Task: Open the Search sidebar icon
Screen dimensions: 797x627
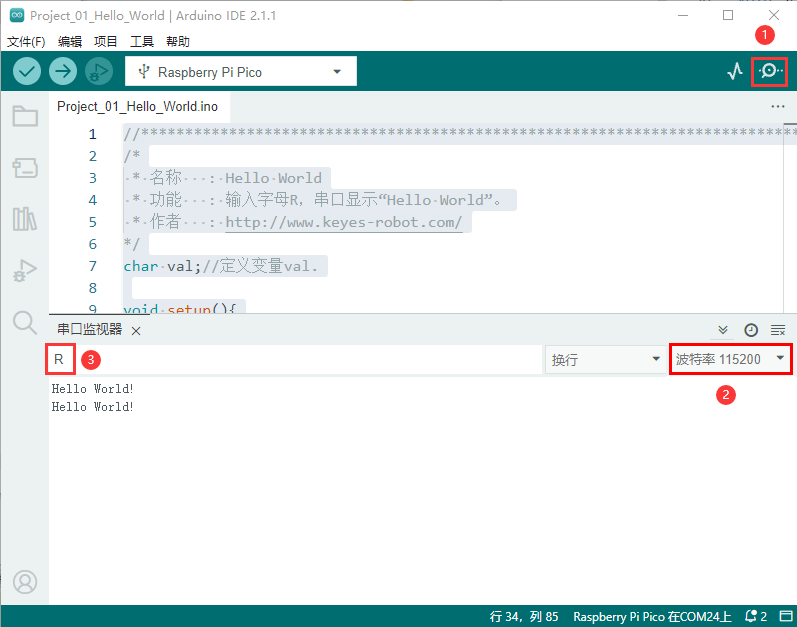Action: coord(25,322)
